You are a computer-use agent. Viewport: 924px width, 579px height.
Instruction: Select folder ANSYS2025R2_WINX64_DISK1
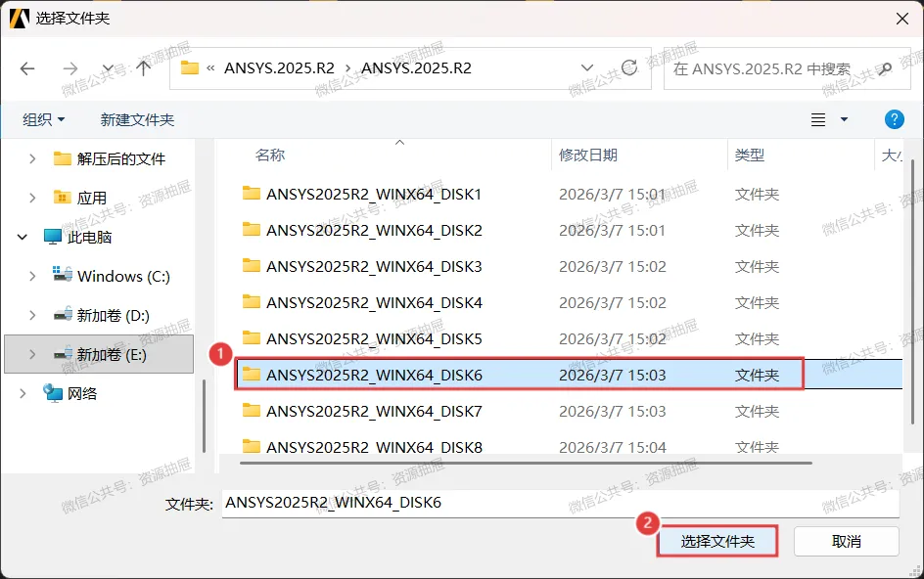pyautogui.click(x=374, y=194)
